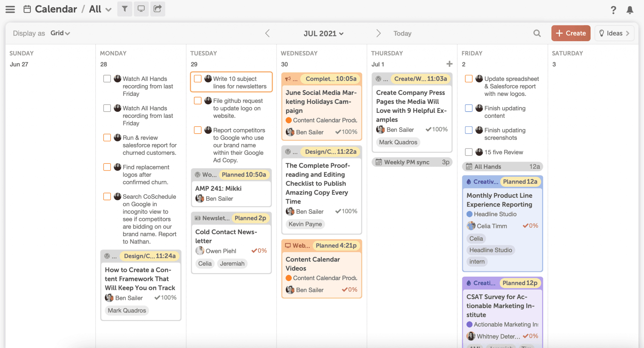Screen dimensions: 644x348
Task: Check Search CoSchedule on Google task
Action: 107,196
